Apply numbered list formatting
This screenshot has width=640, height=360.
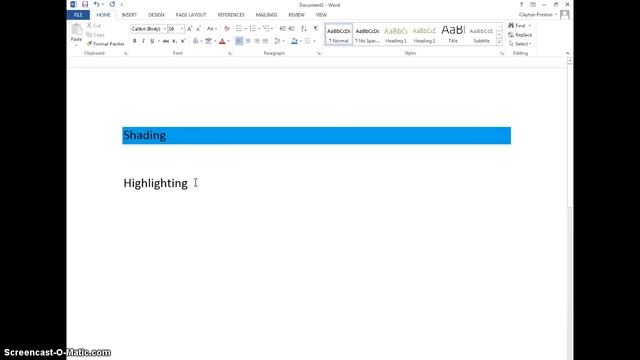pos(253,29)
